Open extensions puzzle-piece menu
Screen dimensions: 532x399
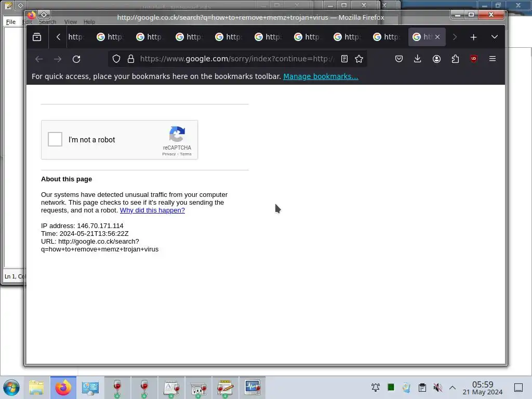pos(455,59)
